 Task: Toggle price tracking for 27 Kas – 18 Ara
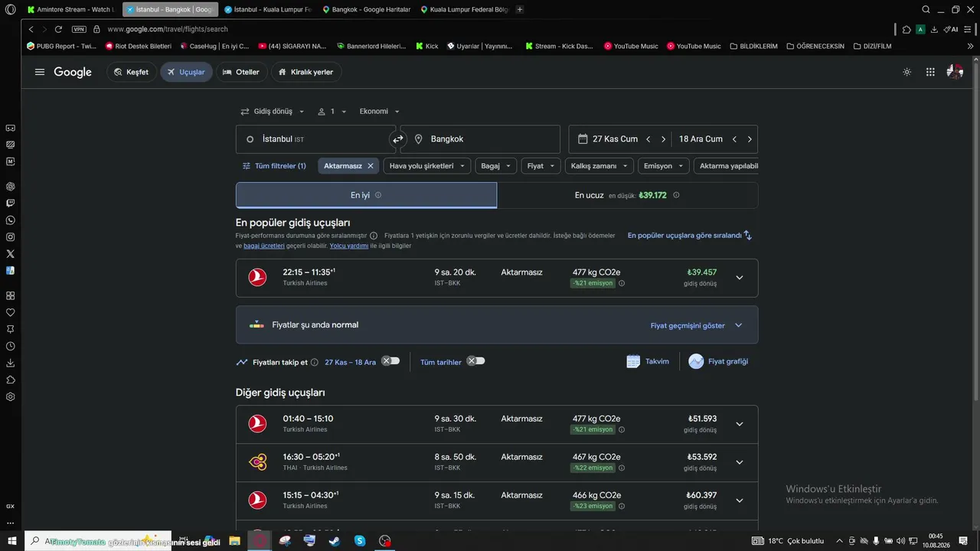coord(390,361)
